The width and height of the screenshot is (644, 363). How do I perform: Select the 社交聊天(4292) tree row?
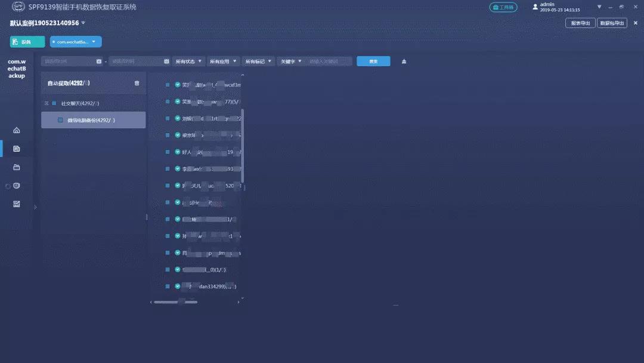(x=93, y=103)
